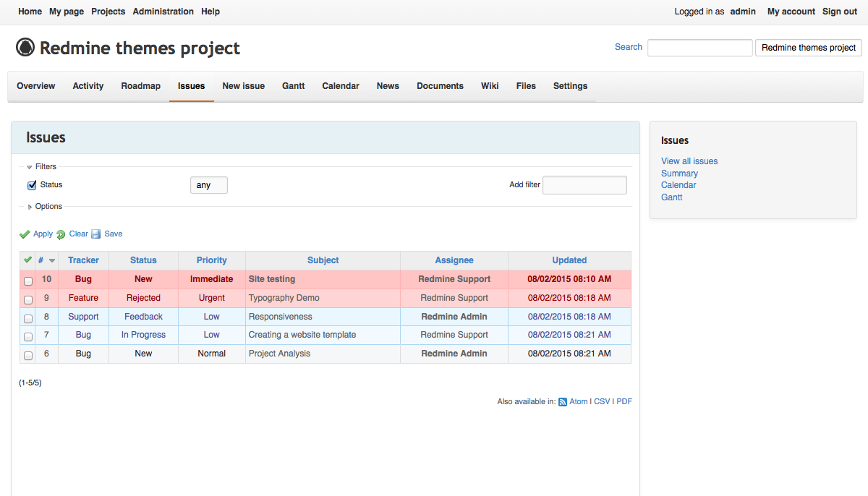Open Projects in top menu
This screenshot has height=496, width=868.
click(109, 12)
